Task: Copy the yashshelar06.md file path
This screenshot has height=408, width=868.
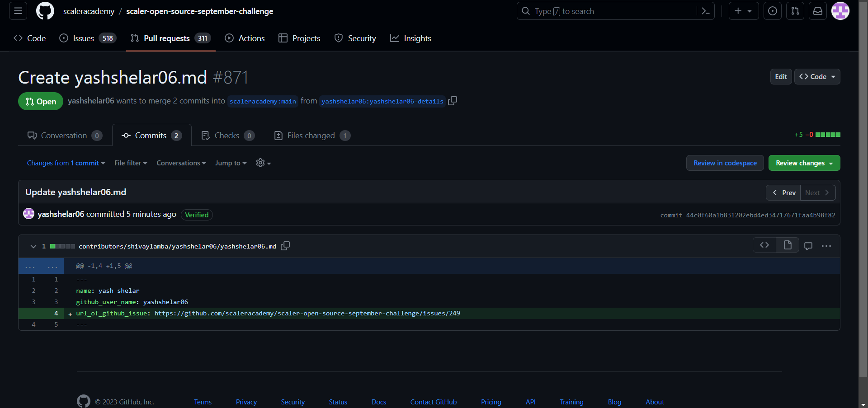Action: coord(285,246)
